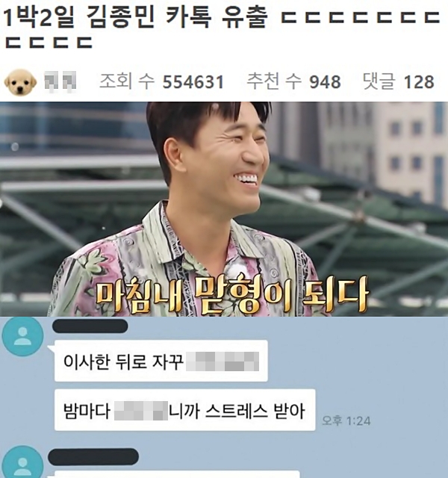
Task: Open the post title about 1박2일 김종민
Action: pos(222,27)
